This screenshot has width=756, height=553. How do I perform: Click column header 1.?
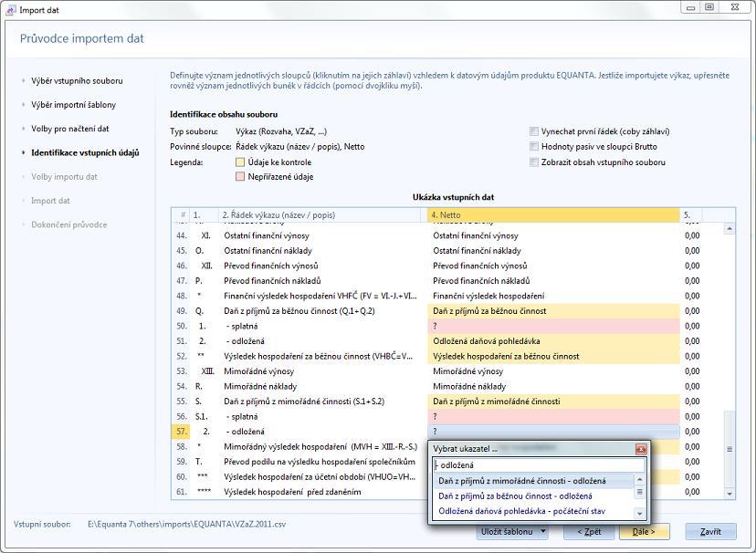[204, 214]
